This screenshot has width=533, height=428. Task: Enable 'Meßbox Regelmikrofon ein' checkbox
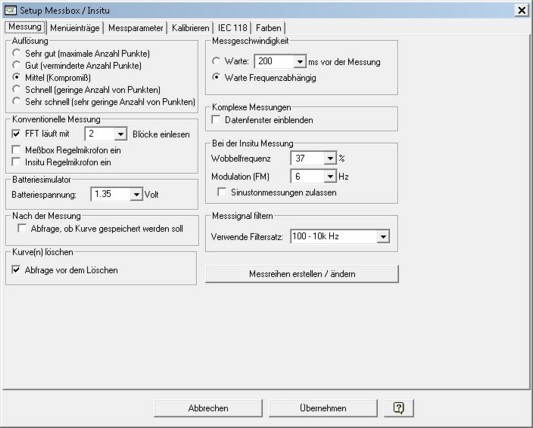click(x=16, y=150)
